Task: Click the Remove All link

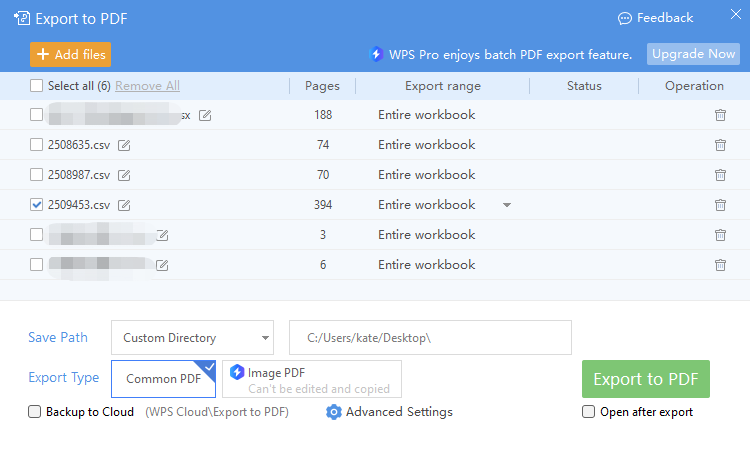Action: click(147, 86)
